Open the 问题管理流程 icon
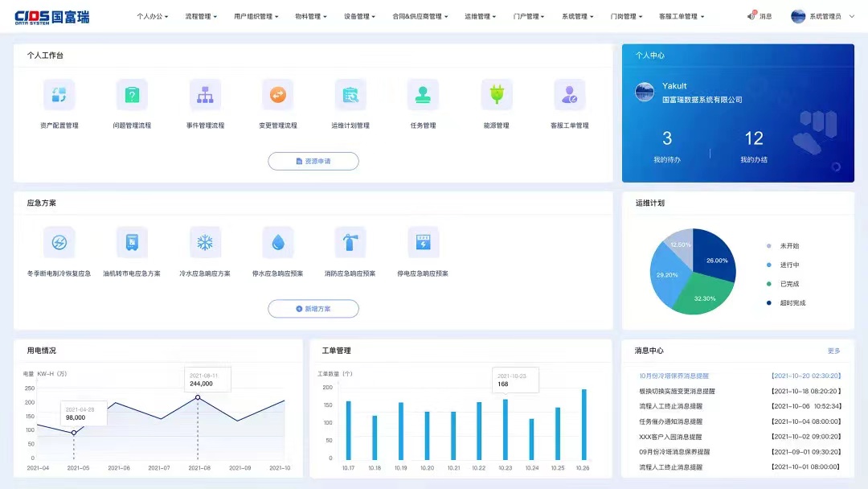 [132, 95]
